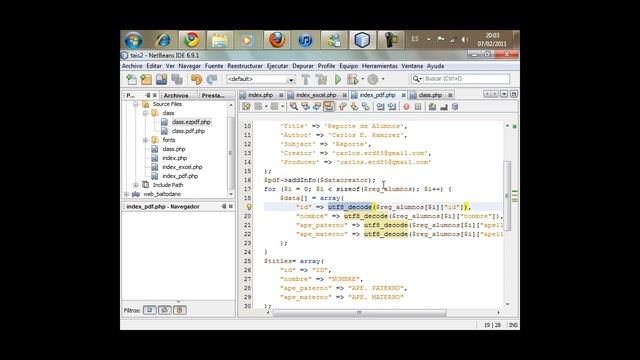This screenshot has width=640, height=360.
Task: Click the Profile Project icon
Action: click(373, 79)
